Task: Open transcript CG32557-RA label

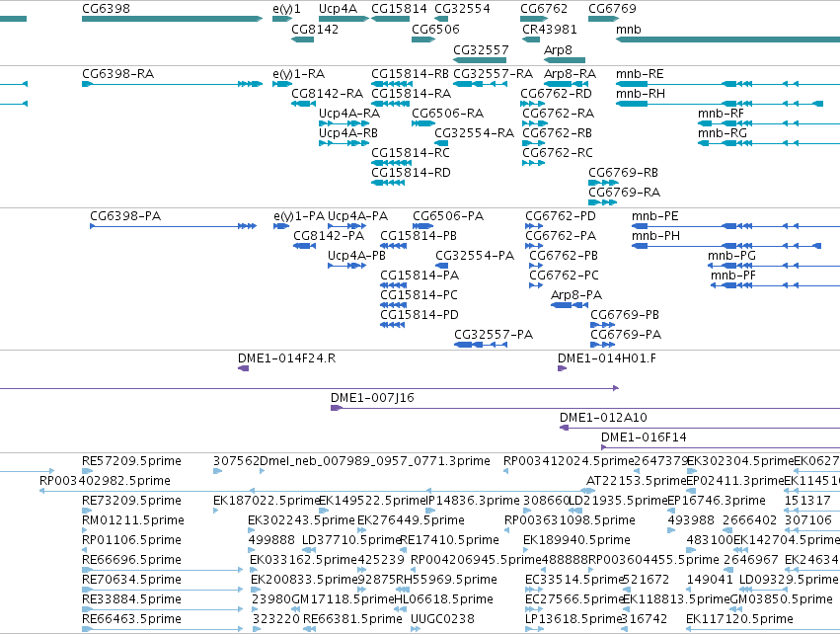Action: [493, 73]
